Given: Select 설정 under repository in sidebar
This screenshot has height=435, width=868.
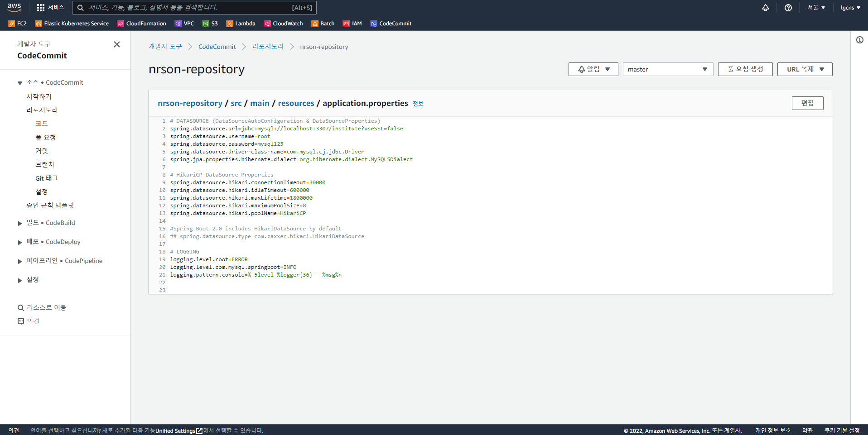Looking at the screenshot, I should 42,191.
